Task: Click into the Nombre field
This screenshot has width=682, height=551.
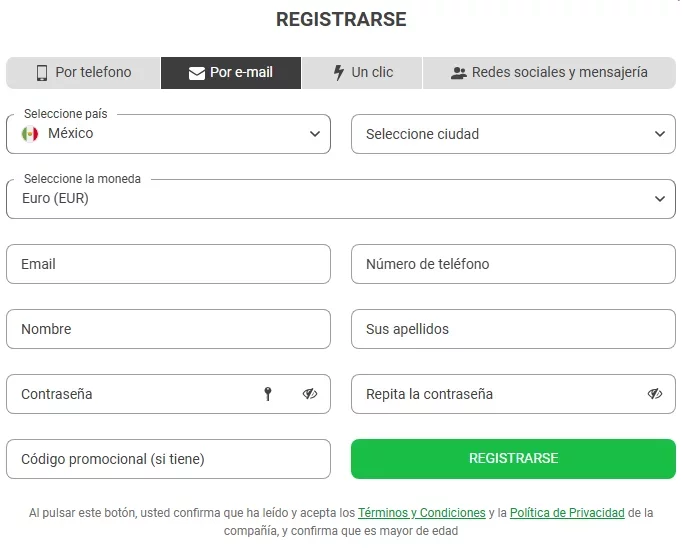Action: point(168,329)
